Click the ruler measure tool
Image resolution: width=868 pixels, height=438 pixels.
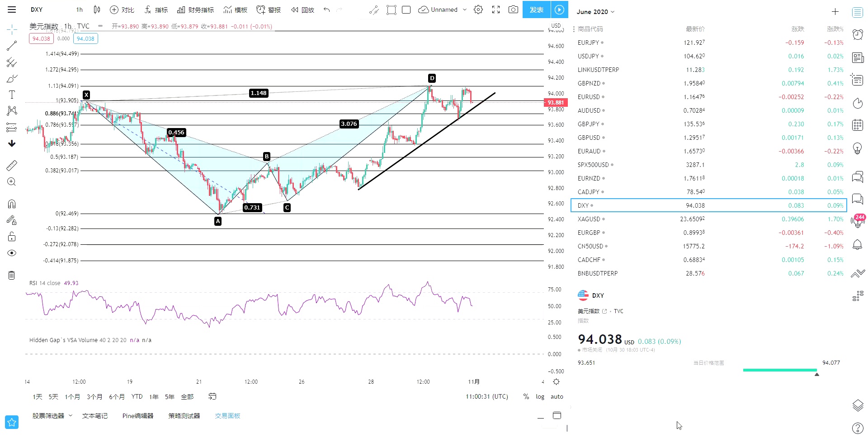pyautogui.click(x=12, y=166)
